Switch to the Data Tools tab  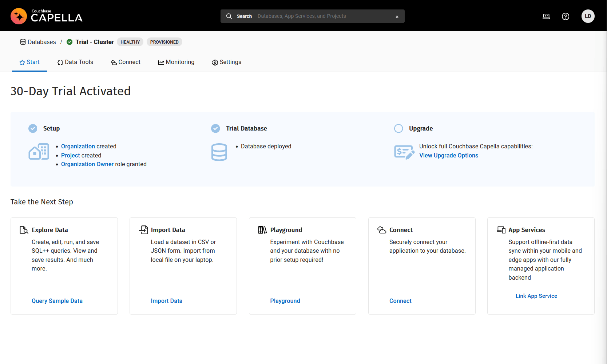[x=75, y=62]
